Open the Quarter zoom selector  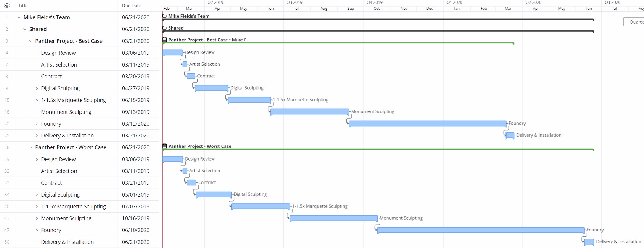point(634,22)
